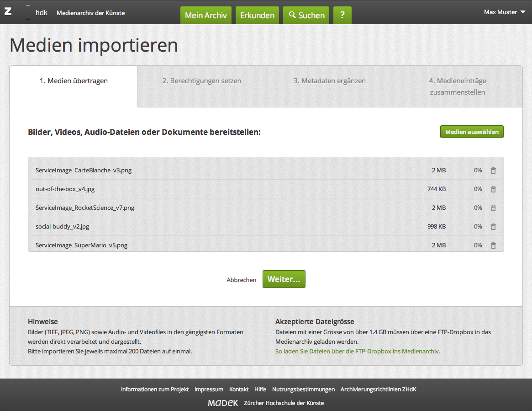Open the '3. Metadaten ergänzen' step
The width and height of the screenshot is (532, 411).
click(329, 81)
